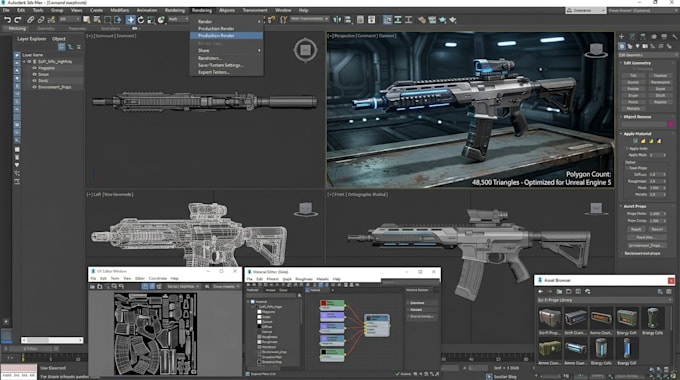Click the ViewCube in the perspective viewport
Viewport: 680px width, 380px height.
596,50
